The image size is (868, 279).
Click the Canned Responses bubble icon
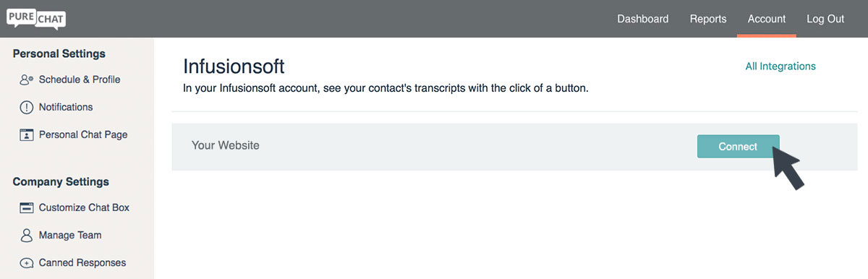pyautogui.click(x=27, y=263)
